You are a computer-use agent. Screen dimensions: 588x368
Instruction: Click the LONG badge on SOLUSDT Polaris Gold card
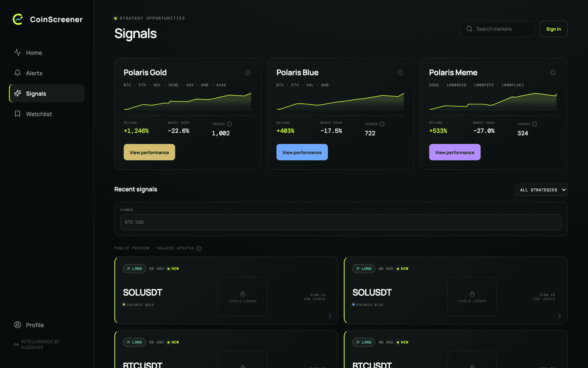pyautogui.click(x=134, y=269)
